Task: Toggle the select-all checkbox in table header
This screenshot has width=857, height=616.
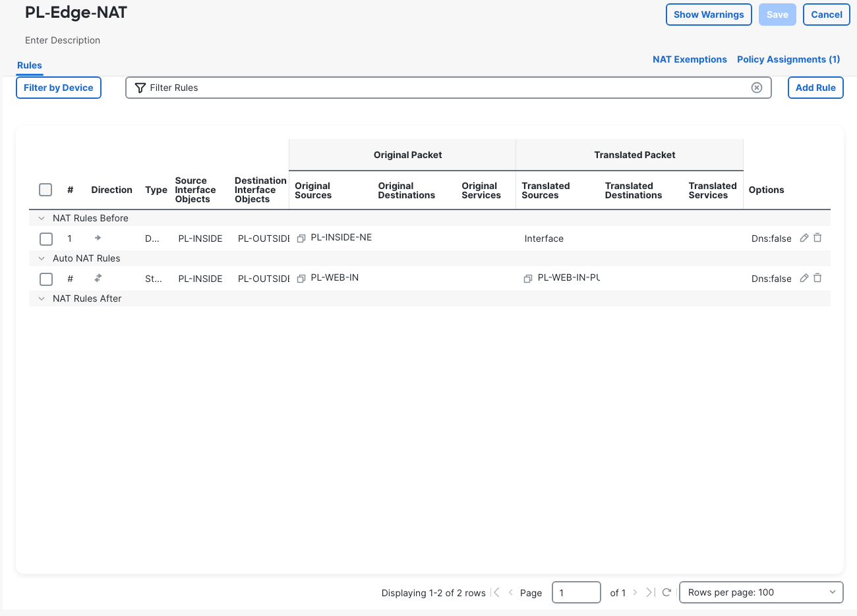Action: click(45, 190)
